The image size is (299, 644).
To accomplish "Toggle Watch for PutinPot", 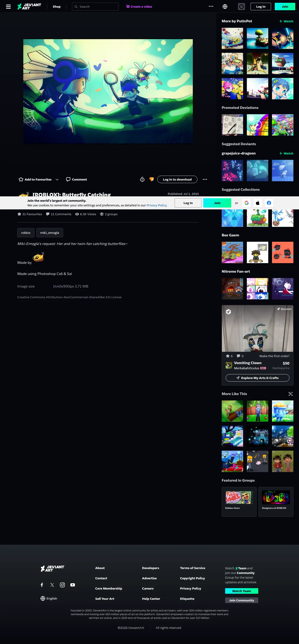I will click(286, 21).
